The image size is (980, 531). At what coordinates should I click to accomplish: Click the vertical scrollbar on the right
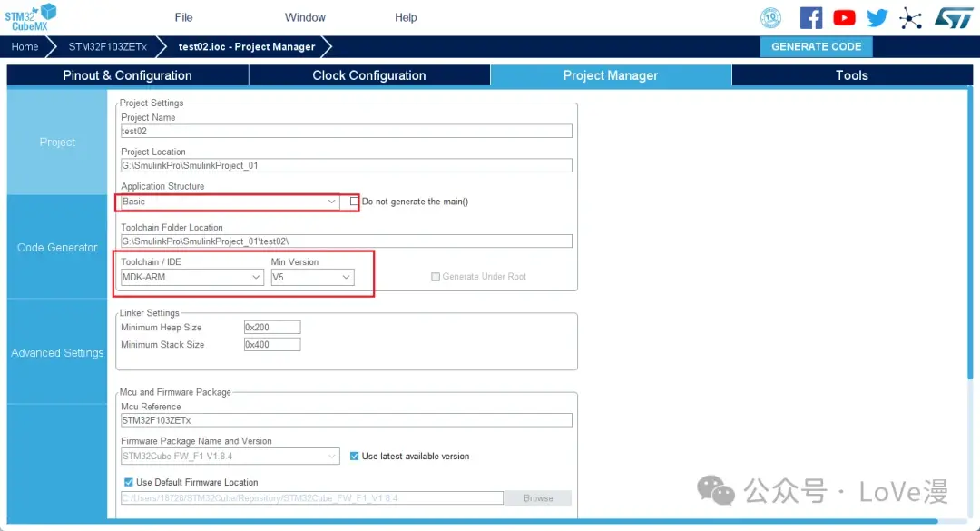pos(969,234)
